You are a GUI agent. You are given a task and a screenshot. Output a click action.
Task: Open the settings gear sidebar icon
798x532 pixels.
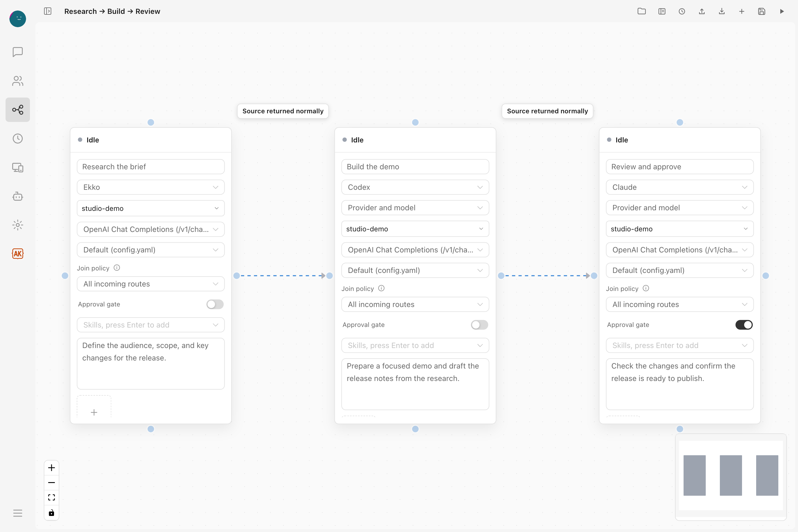(x=18, y=225)
